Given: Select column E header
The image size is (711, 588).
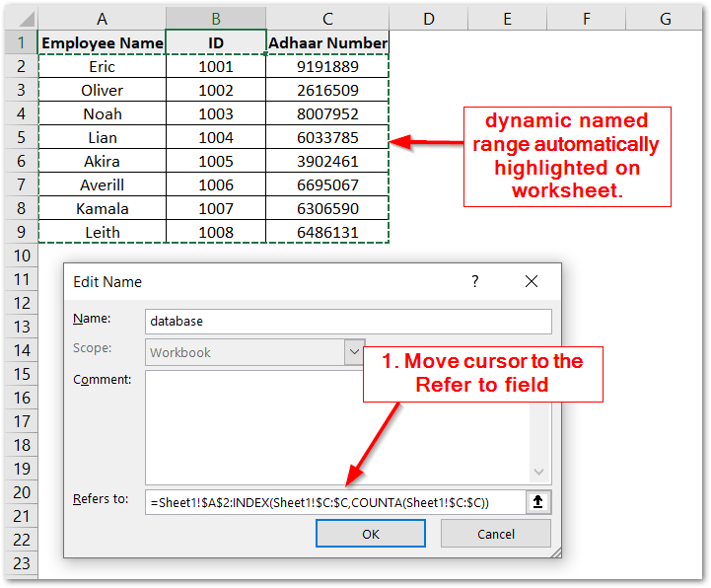Looking at the screenshot, I should (508, 19).
